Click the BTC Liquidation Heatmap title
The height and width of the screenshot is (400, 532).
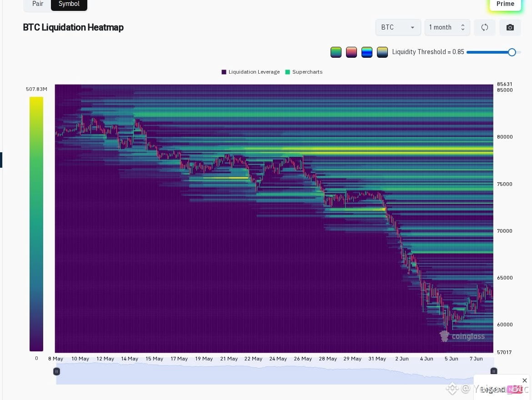click(73, 27)
